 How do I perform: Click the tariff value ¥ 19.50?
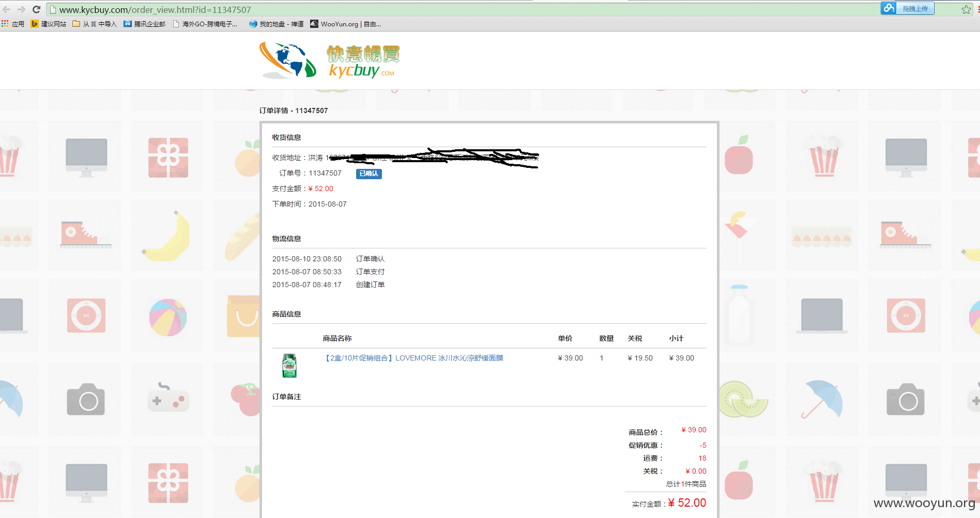click(x=640, y=358)
